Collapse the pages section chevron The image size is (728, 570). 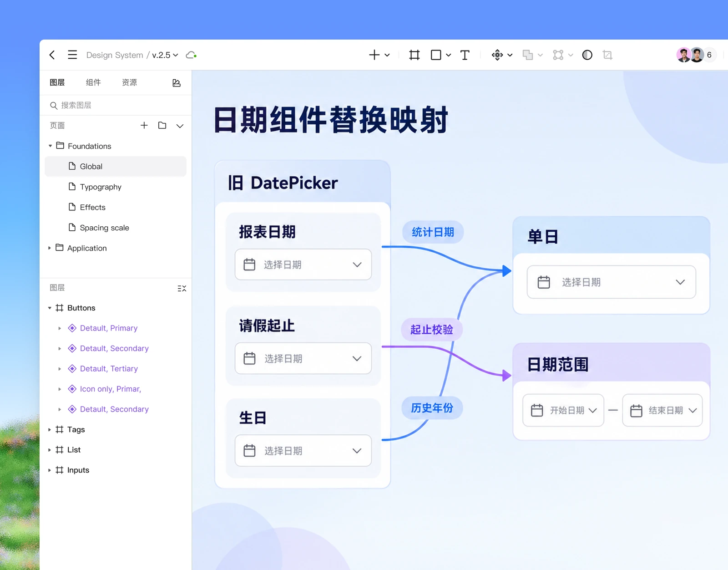180,126
